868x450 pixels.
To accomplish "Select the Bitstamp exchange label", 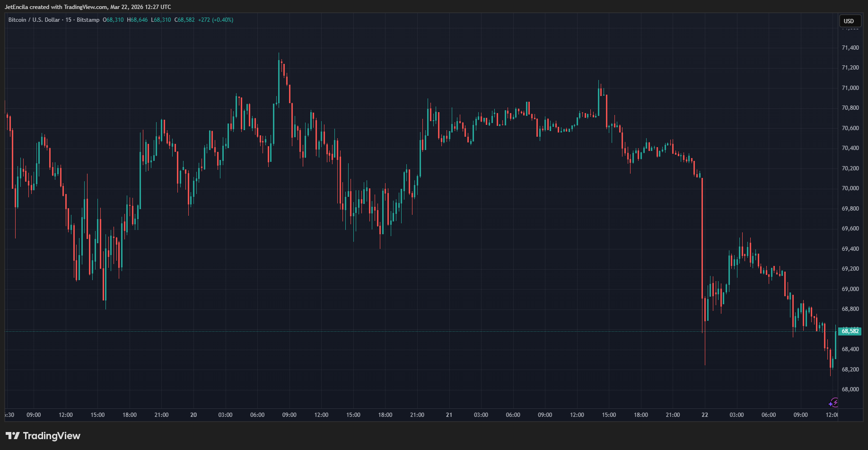I will click(88, 20).
